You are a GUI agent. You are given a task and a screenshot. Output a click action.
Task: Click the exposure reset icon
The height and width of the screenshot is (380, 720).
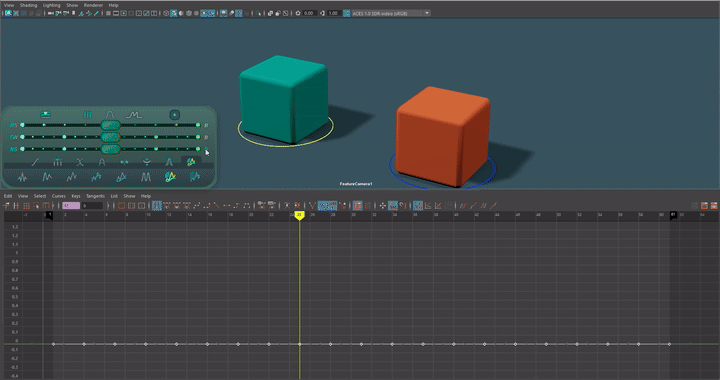[298, 13]
